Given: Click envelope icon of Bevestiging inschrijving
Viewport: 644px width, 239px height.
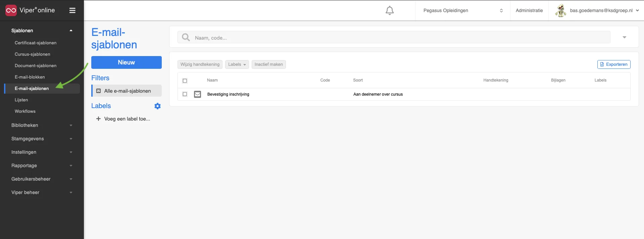Looking at the screenshot, I should point(198,94).
